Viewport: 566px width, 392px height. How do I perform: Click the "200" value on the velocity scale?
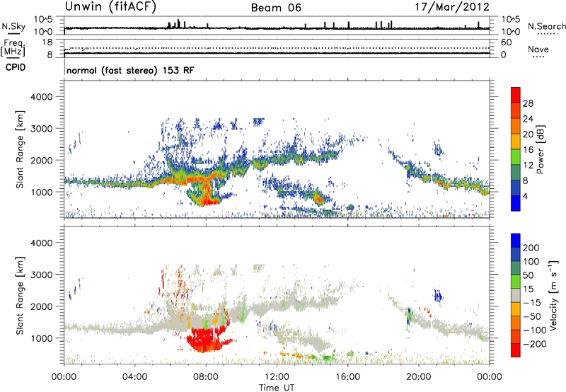coord(531,248)
